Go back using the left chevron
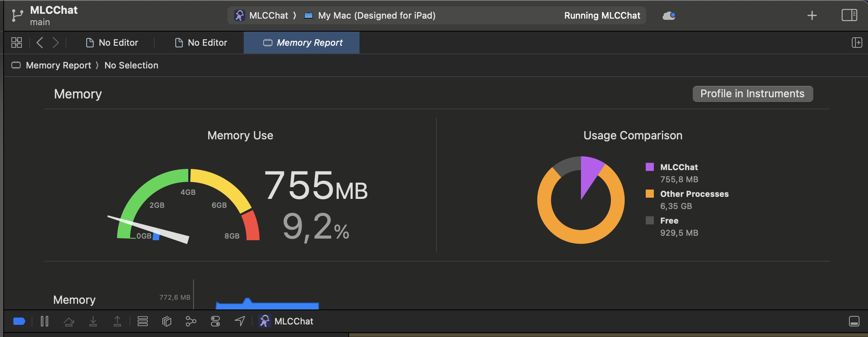This screenshot has height=337, width=868. pos(40,43)
